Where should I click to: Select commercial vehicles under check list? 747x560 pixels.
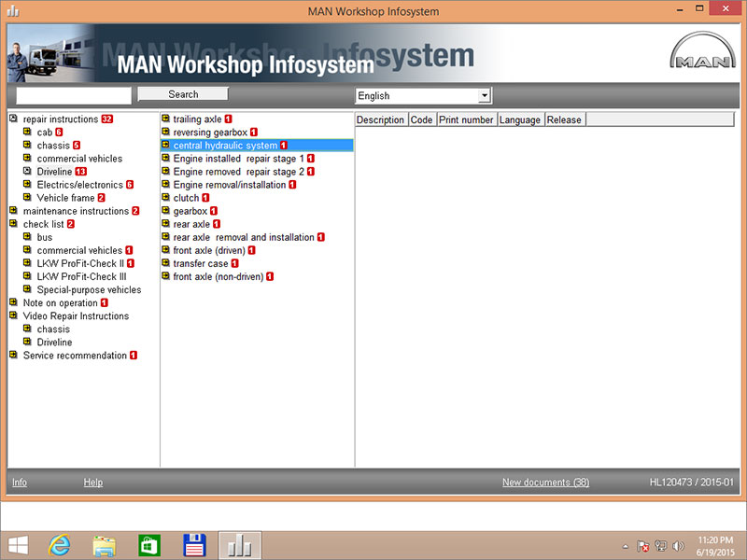[x=79, y=250]
